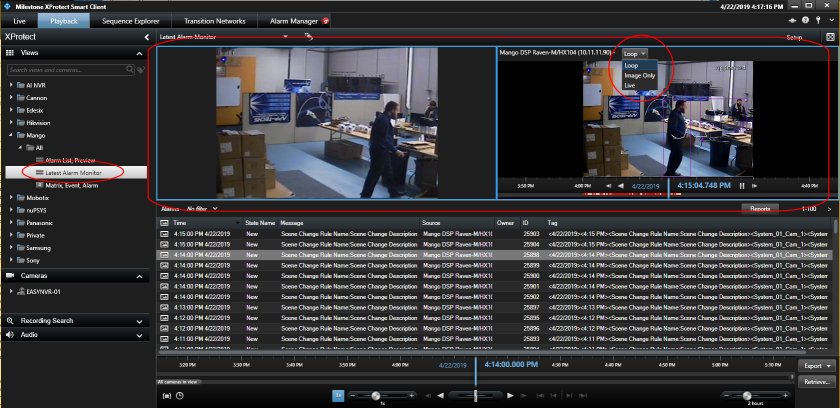Select Alarm List, Preview view

coord(70,160)
